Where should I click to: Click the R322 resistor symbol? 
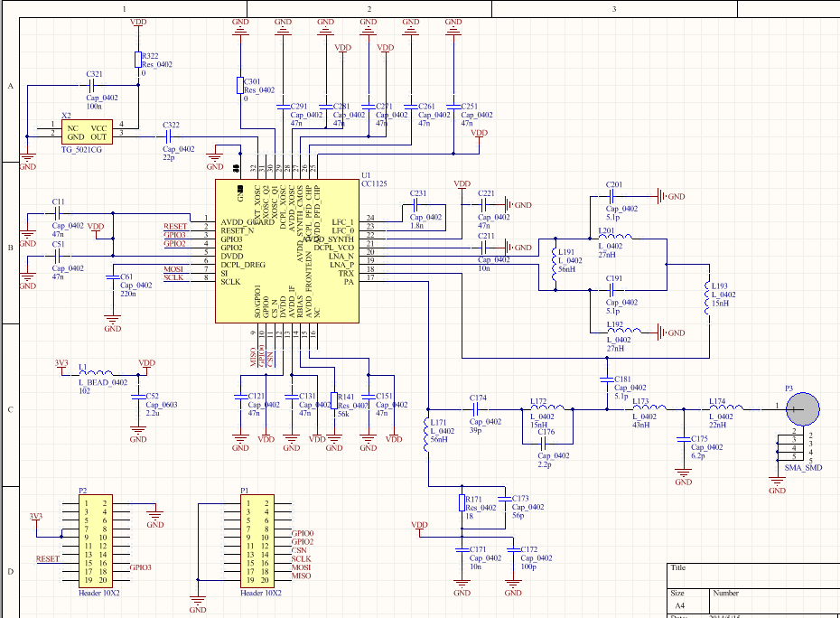138,60
